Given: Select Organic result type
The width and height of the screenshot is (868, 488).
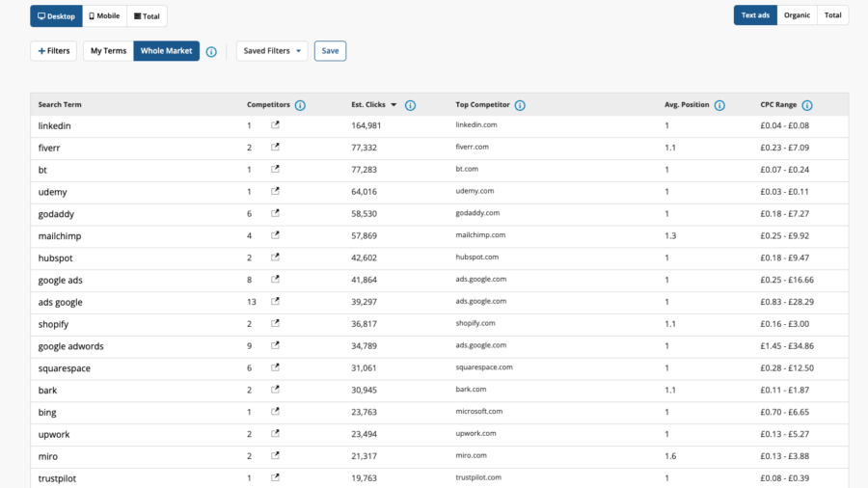Looking at the screenshot, I should [x=798, y=15].
